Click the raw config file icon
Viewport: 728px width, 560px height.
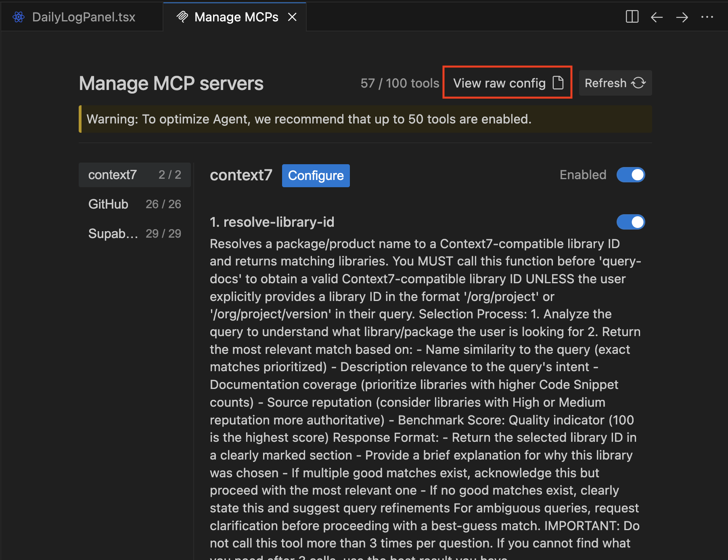558,83
